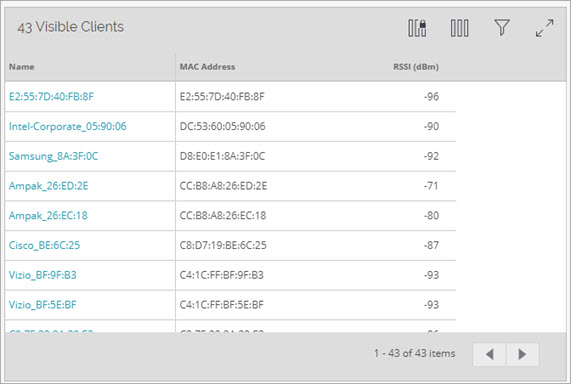Select MAC address CC:B8:A8:26:EC:18
This screenshot has height=384, width=571.
223,216
